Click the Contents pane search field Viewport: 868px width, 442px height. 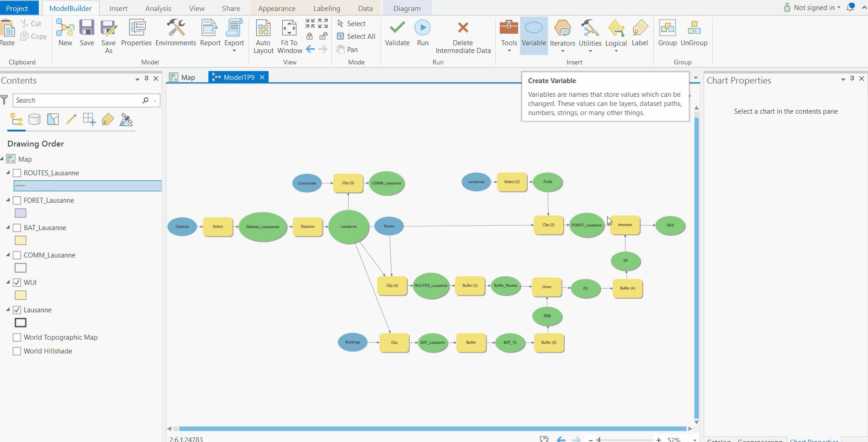(x=78, y=100)
